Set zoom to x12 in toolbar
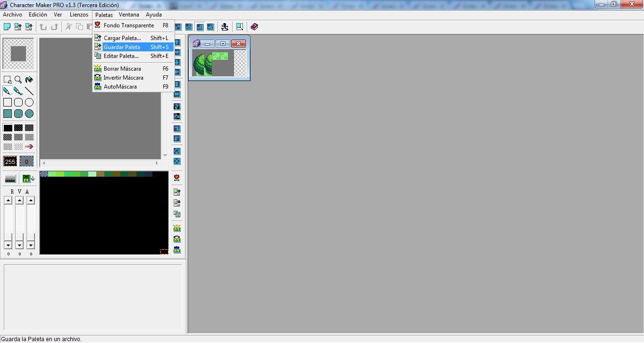644x343 pixels. coord(210,27)
